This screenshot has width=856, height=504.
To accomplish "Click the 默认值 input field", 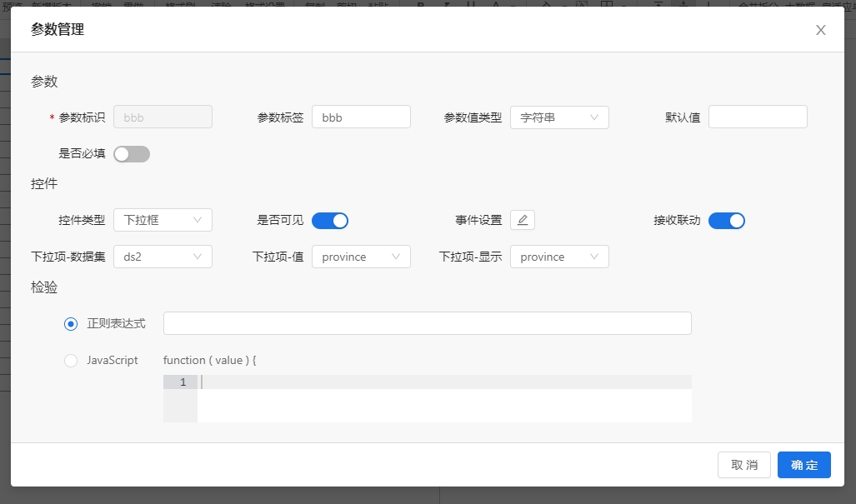I will tap(758, 117).
